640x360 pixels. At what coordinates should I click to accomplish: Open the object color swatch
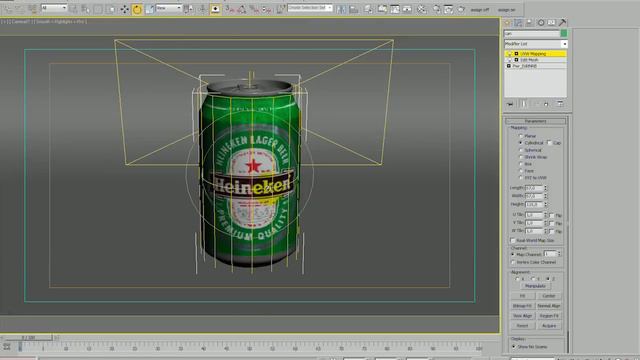(564, 33)
